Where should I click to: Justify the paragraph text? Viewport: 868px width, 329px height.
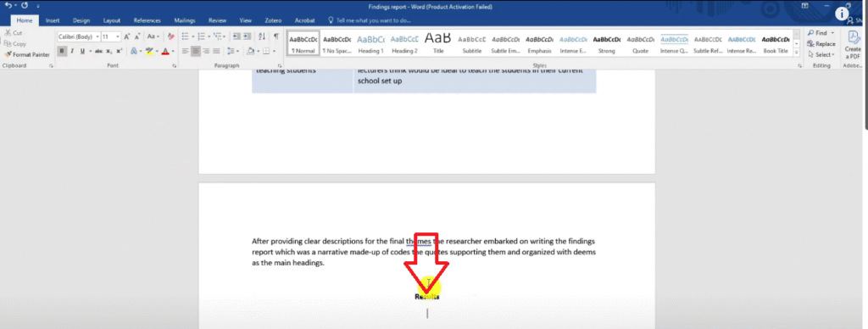tap(216, 51)
